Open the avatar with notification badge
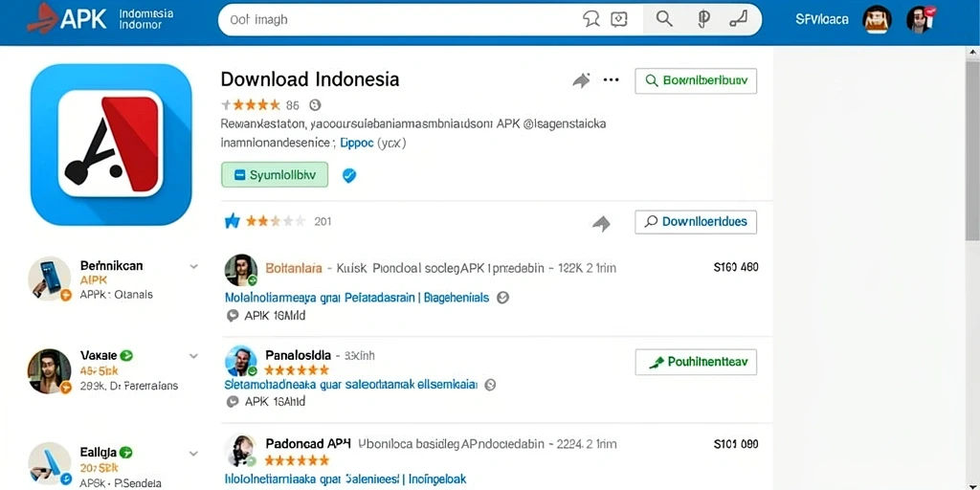 pos(920,20)
